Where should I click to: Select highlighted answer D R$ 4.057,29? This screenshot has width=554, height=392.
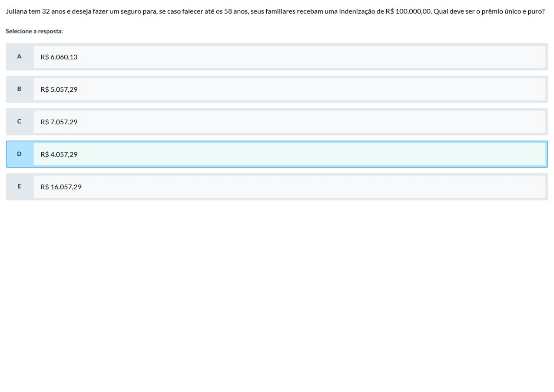click(277, 154)
